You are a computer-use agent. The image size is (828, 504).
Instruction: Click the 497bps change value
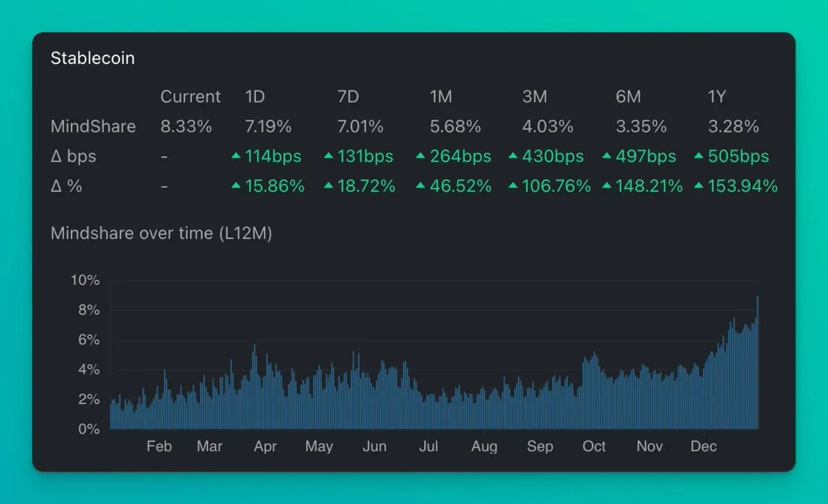646,157
